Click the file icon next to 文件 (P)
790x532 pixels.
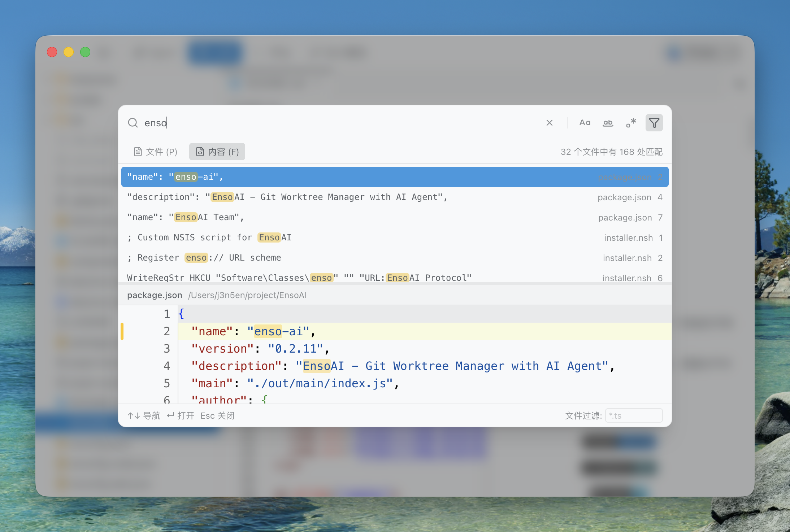pyautogui.click(x=138, y=152)
